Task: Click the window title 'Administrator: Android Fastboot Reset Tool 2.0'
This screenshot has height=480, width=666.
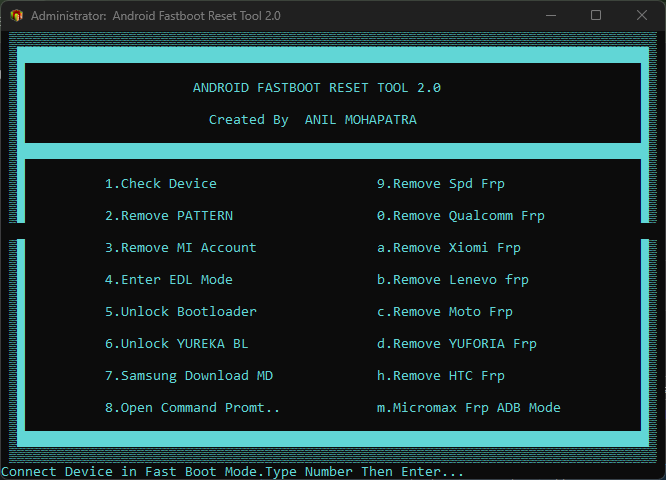Action: [155, 16]
